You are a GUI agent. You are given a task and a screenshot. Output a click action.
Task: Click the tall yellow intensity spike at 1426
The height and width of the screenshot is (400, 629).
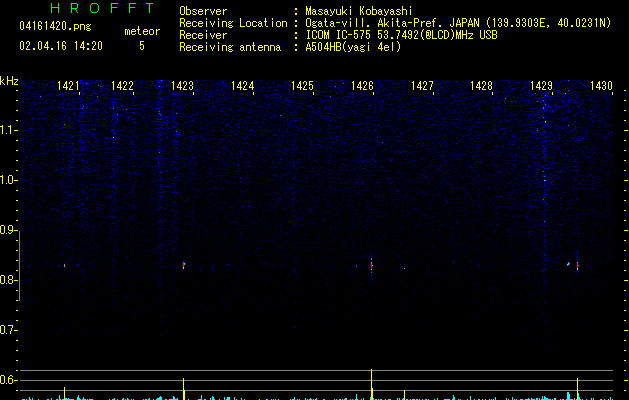(x=371, y=384)
